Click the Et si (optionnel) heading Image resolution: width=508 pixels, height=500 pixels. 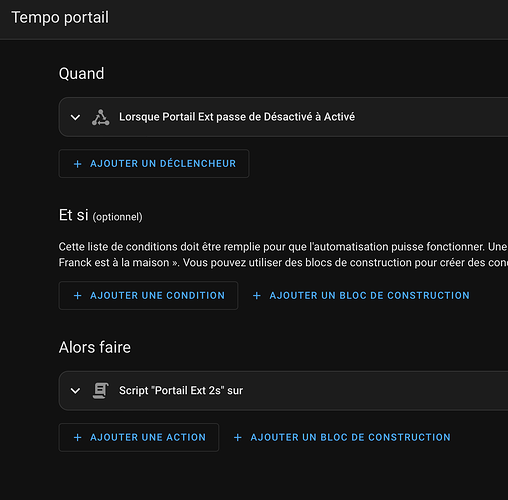(101, 215)
